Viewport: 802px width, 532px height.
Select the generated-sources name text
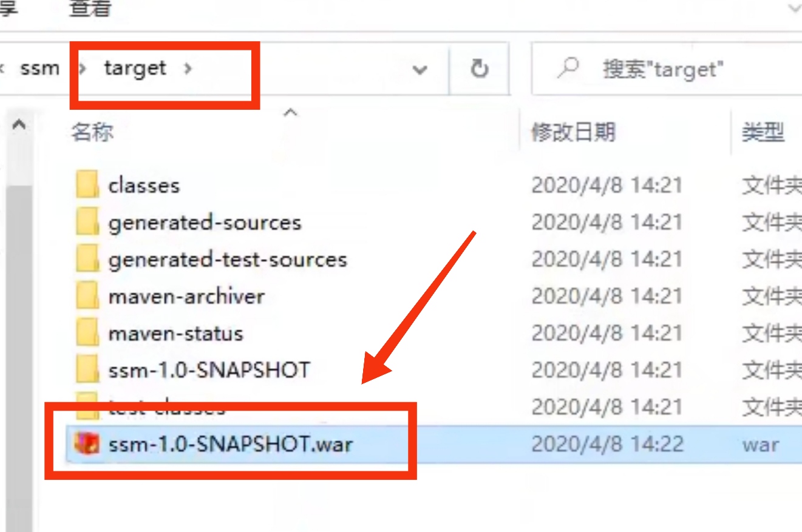(x=205, y=223)
